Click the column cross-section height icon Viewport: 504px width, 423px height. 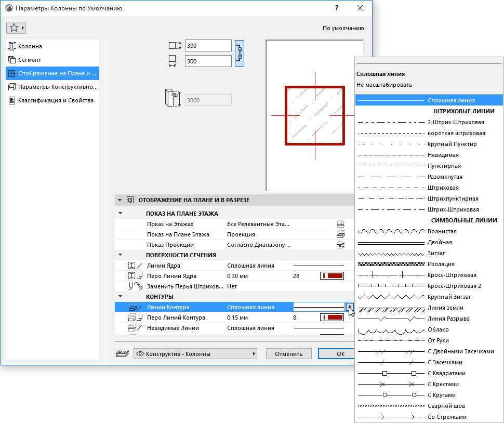(175, 46)
